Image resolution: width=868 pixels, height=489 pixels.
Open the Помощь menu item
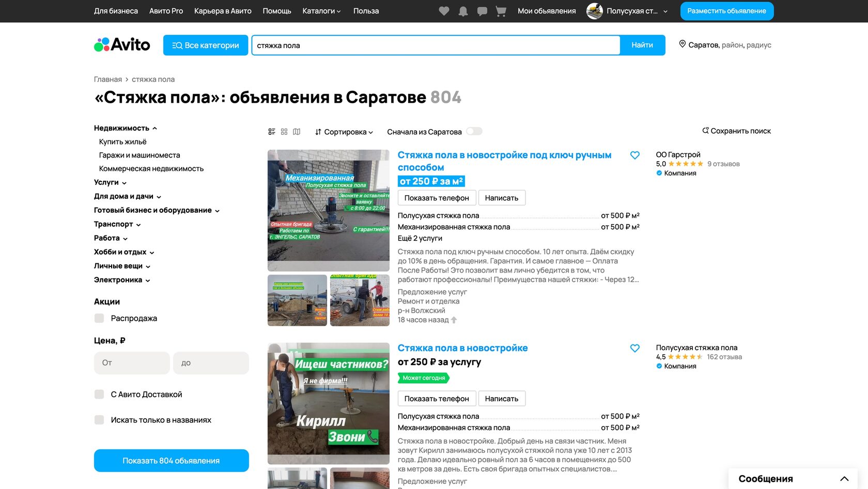[277, 11]
